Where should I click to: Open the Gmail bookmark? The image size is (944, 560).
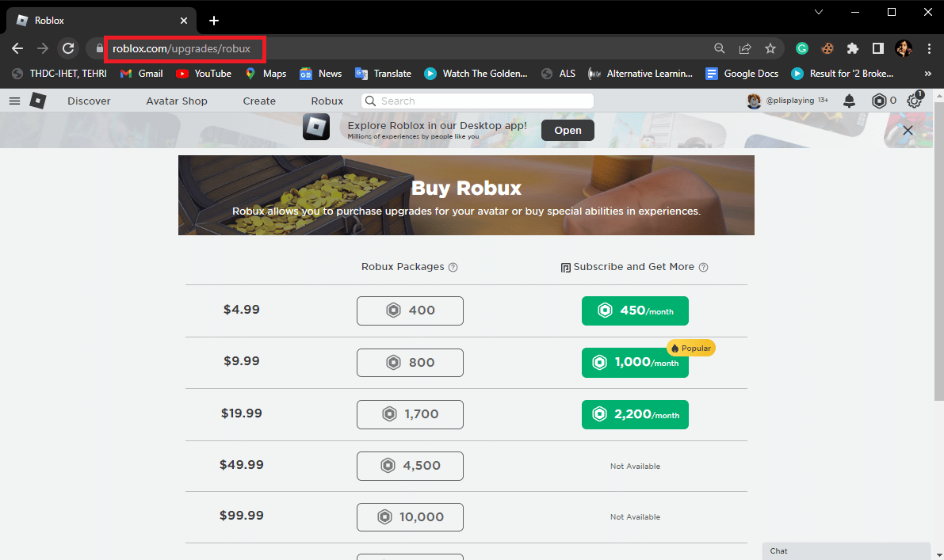[141, 74]
